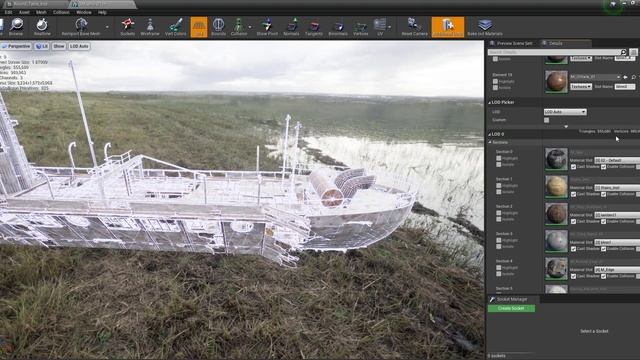Click the viewport Show button
640x360 pixels.
coord(59,47)
